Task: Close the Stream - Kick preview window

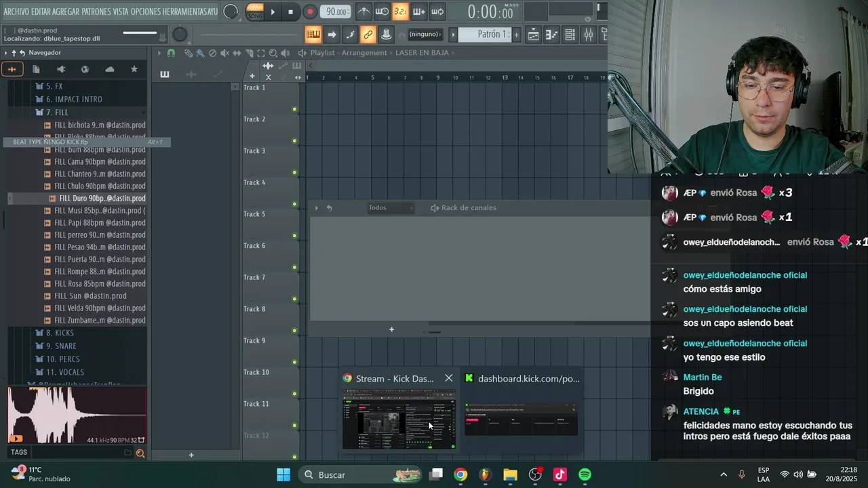Action: [x=449, y=378]
